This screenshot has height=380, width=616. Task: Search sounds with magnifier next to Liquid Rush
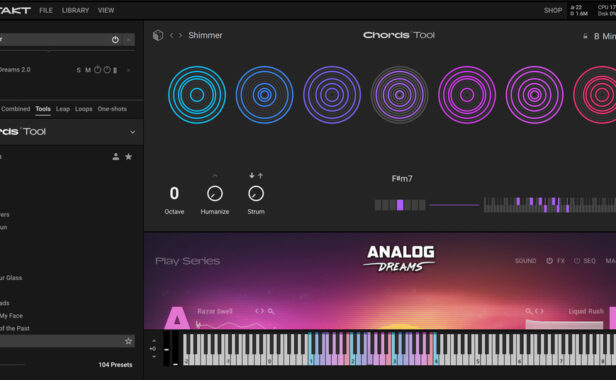[529, 311]
